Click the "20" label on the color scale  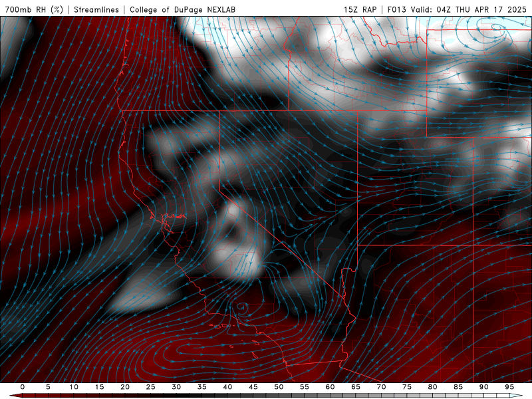[125, 387]
